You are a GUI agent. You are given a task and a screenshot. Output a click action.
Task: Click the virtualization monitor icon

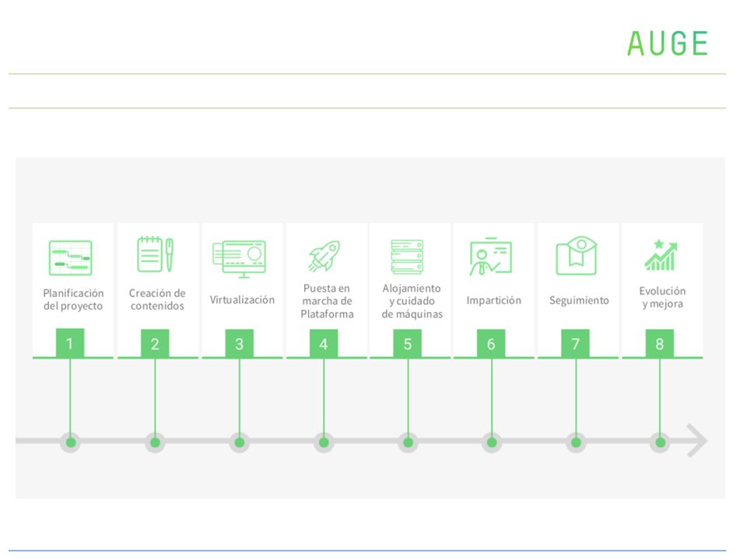pyautogui.click(x=239, y=259)
